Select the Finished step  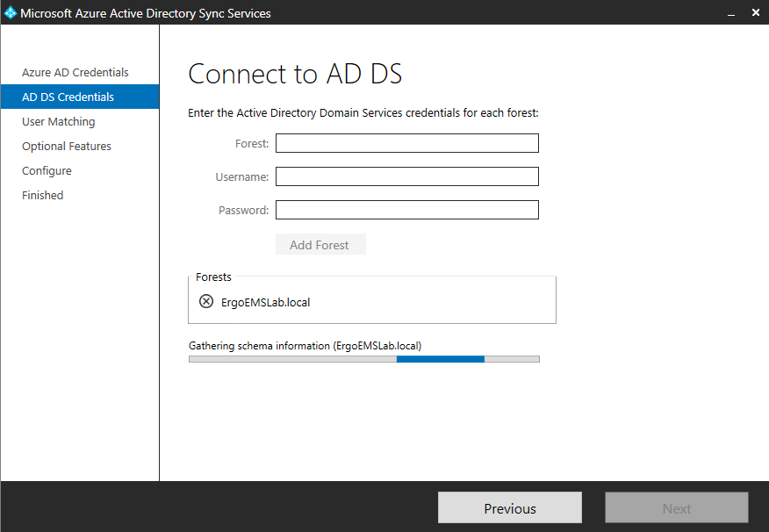[42, 195]
